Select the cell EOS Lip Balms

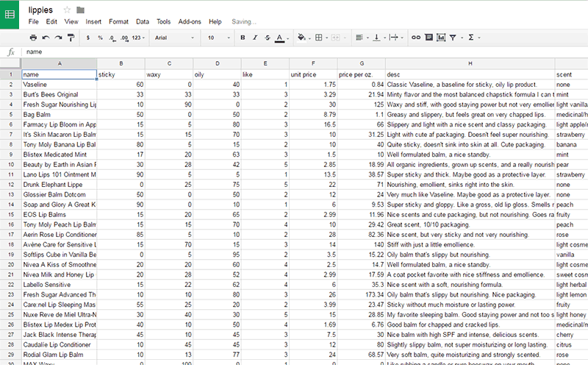(x=60, y=215)
